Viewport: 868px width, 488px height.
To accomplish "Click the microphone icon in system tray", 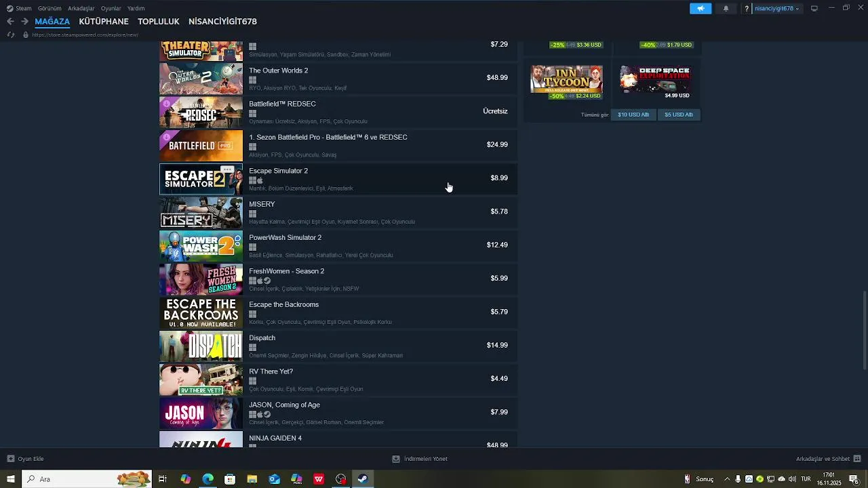I will [x=738, y=479].
